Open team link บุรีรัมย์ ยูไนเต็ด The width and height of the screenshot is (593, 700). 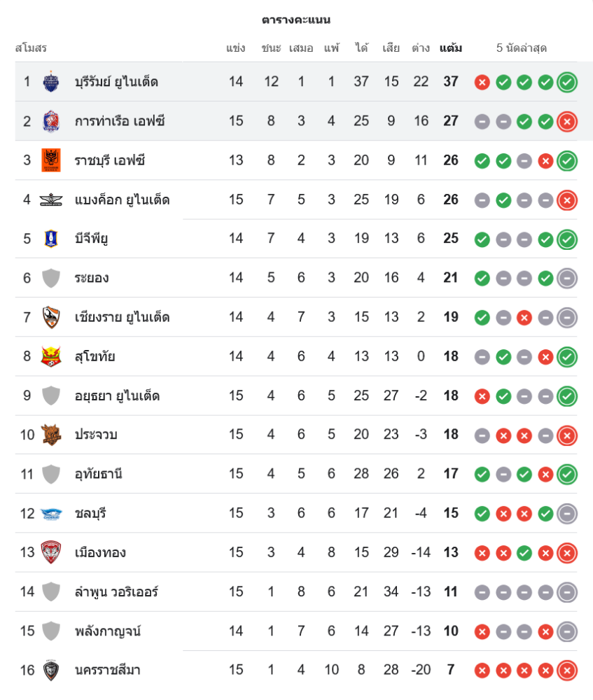click(x=116, y=82)
